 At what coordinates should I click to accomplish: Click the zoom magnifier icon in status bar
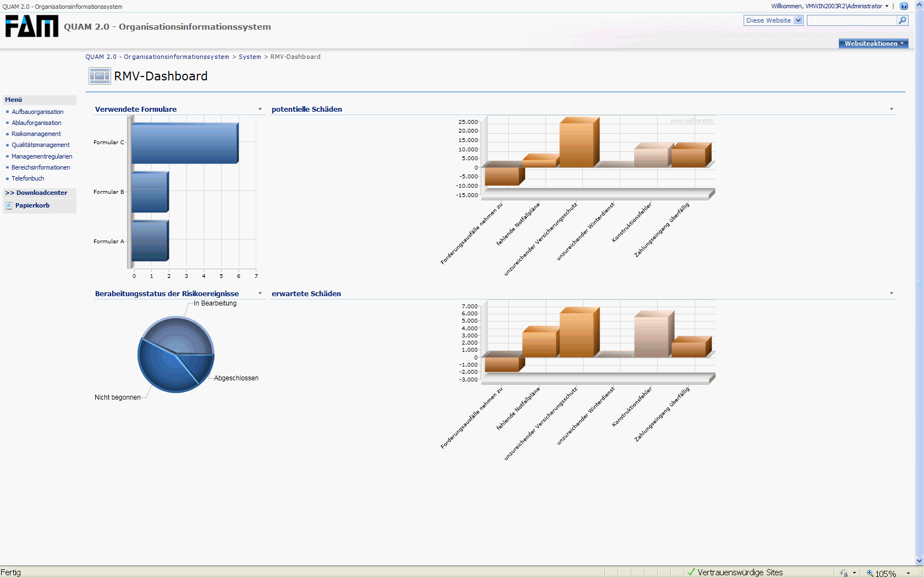[x=870, y=573]
